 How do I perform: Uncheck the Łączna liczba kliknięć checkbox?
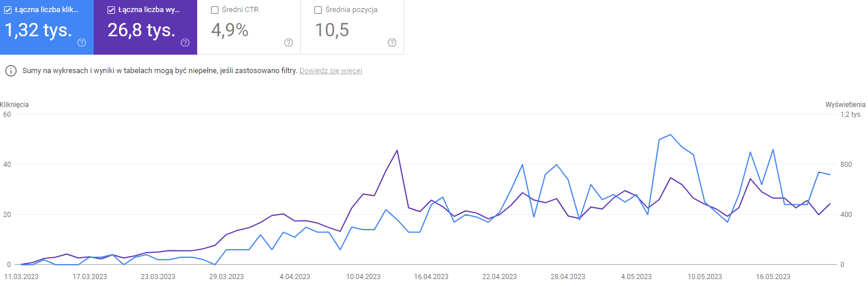[8, 10]
